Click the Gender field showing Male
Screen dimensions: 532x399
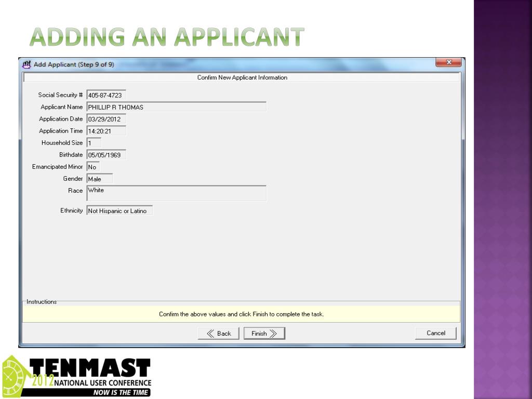coord(100,179)
